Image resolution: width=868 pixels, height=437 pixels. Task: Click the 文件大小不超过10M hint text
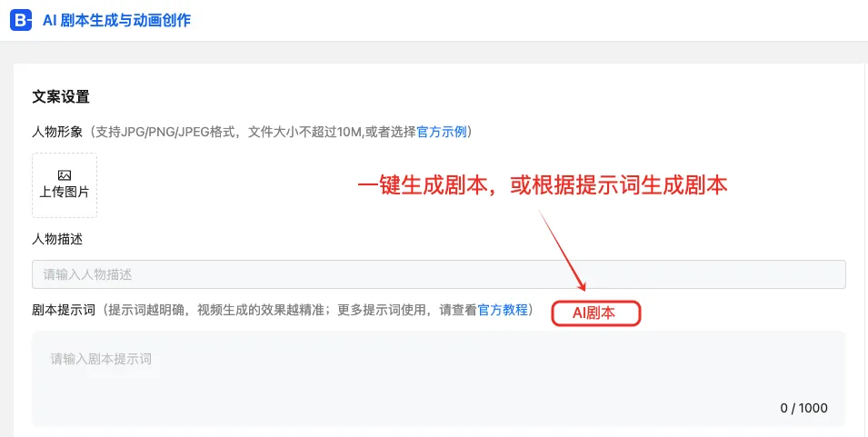click(x=304, y=133)
